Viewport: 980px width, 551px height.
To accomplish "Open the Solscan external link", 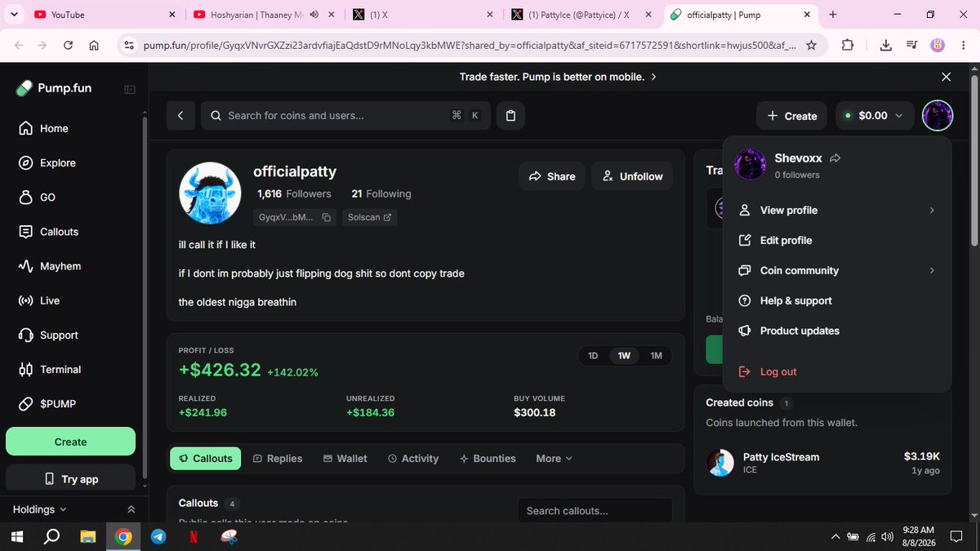I will (x=369, y=217).
